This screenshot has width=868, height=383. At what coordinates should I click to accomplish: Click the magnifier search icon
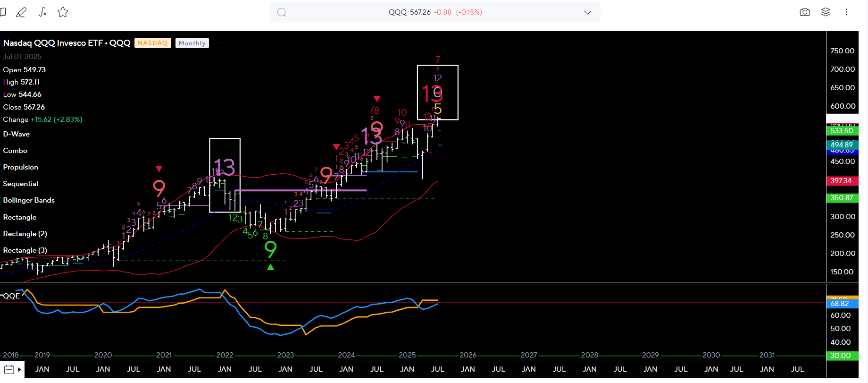click(282, 13)
